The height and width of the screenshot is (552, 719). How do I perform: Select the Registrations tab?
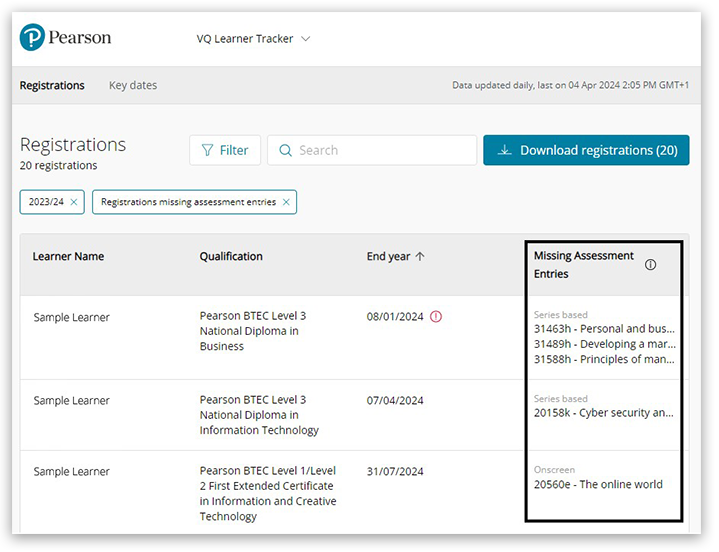pos(52,86)
